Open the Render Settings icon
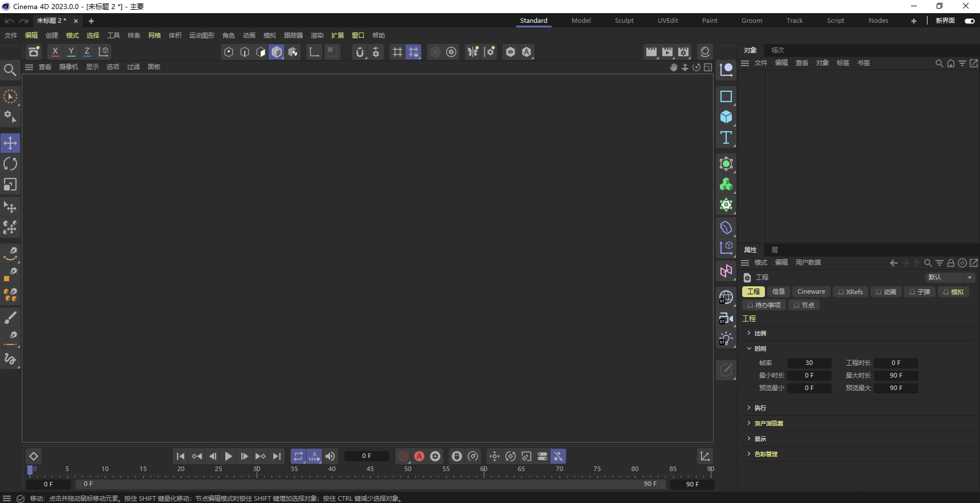This screenshot has width=980, height=503. 683,52
